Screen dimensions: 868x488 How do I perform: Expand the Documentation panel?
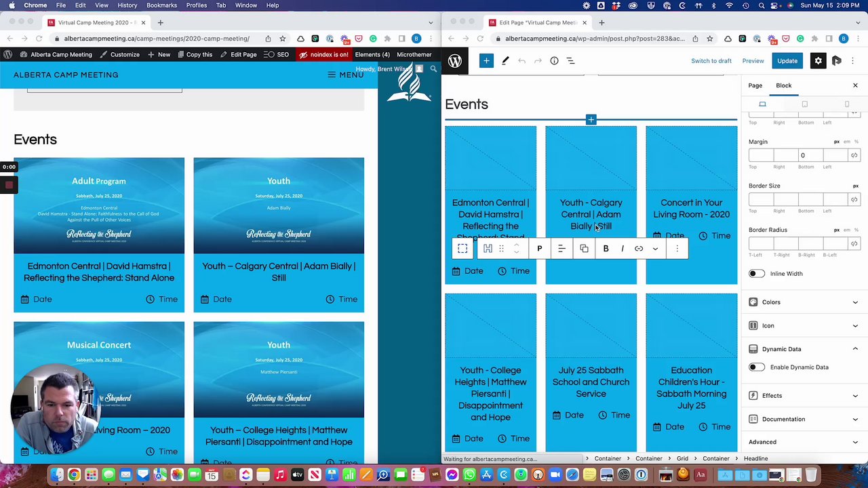pyautogui.click(x=804, y=420)
